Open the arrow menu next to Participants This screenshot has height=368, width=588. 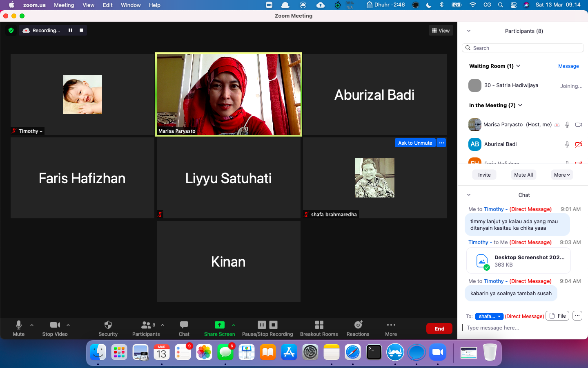163,325
